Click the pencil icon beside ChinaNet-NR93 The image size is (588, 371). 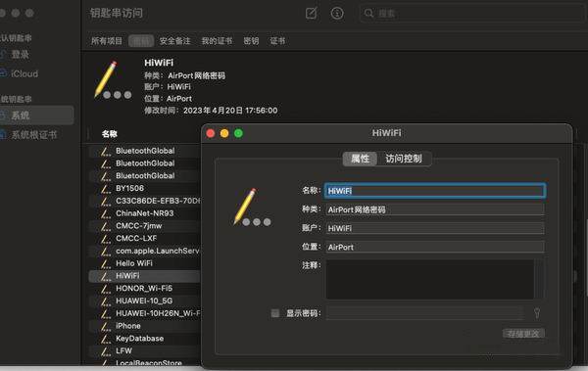pyautogui.click(x=106, y=213)
